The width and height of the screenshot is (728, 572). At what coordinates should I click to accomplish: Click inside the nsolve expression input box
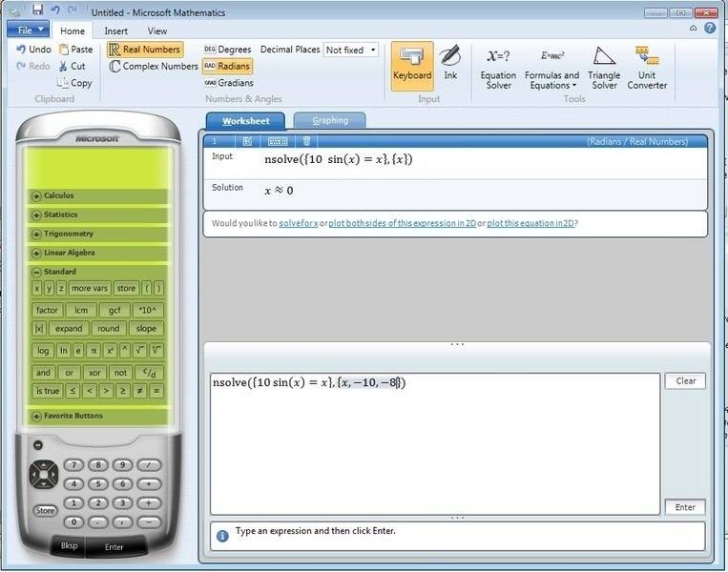tap(435, 444)
